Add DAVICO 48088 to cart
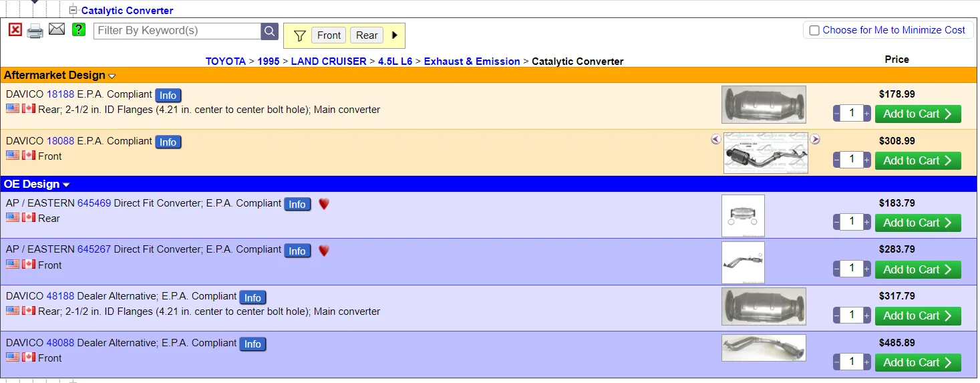The height and width of the screenshot is (383, 980). click(918, 362)
